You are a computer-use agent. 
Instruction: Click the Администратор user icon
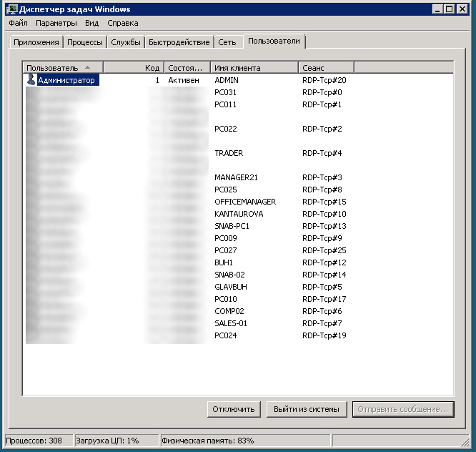pyautogui.click(x=31, y=79)
